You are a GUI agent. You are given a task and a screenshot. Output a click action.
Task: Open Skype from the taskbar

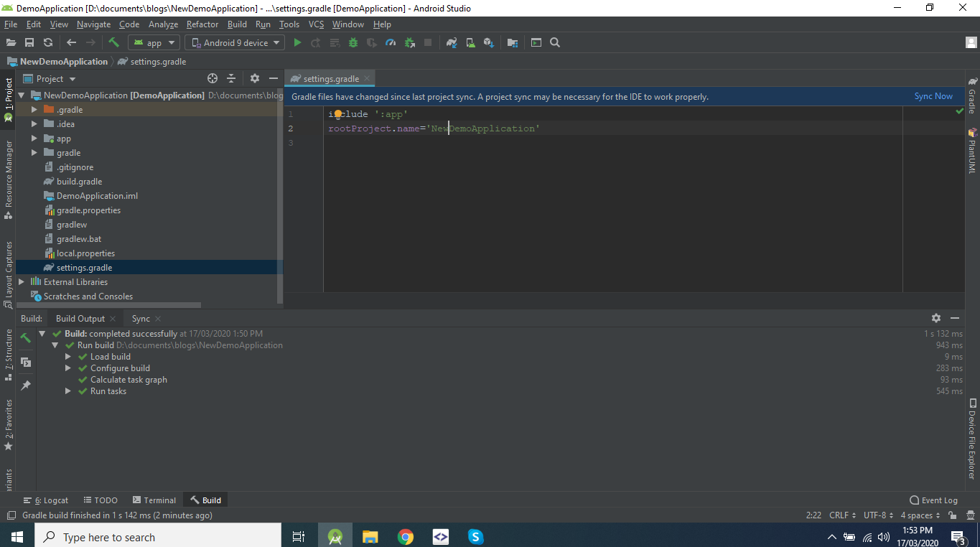tap(475, 536)
